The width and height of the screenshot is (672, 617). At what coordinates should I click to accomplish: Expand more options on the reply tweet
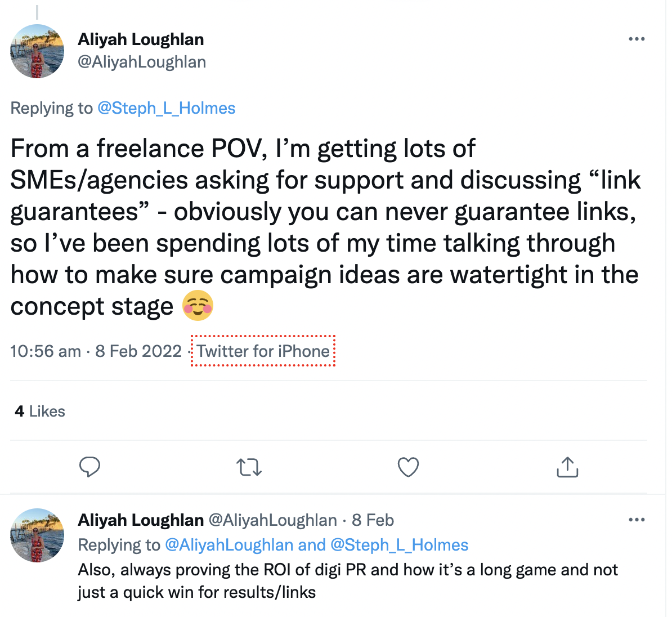click(x=637, y=520)
